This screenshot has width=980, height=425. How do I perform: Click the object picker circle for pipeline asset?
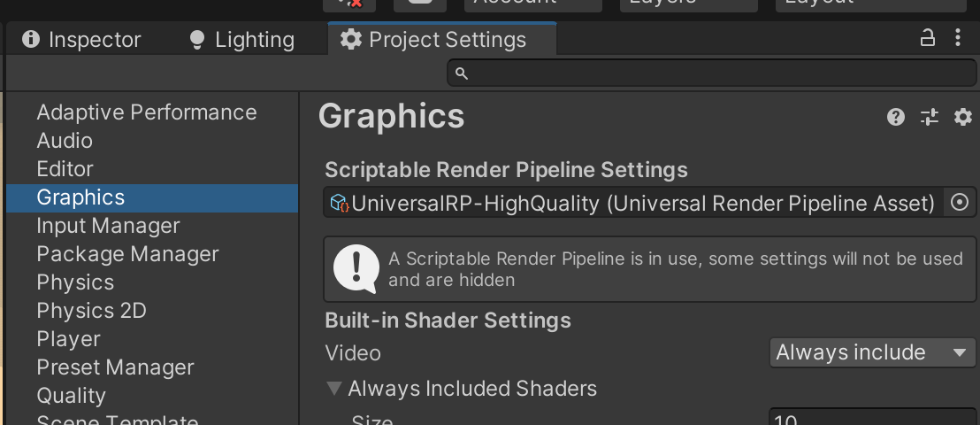tap(959, 204)
